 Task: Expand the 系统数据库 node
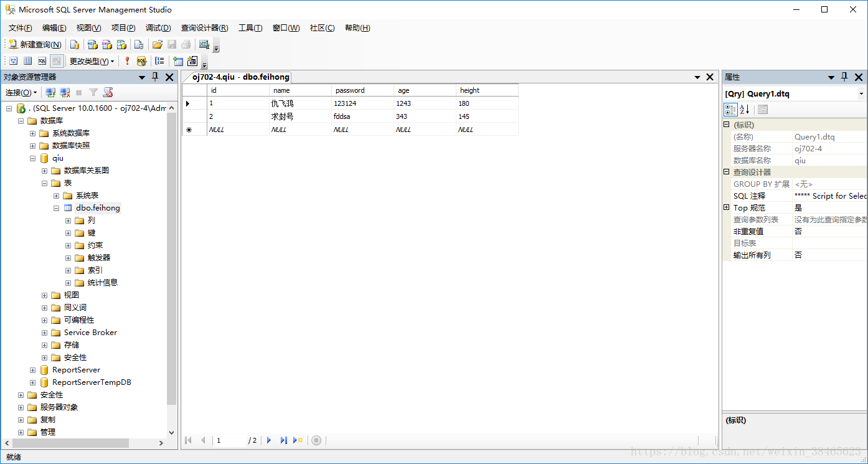point(33,133)
